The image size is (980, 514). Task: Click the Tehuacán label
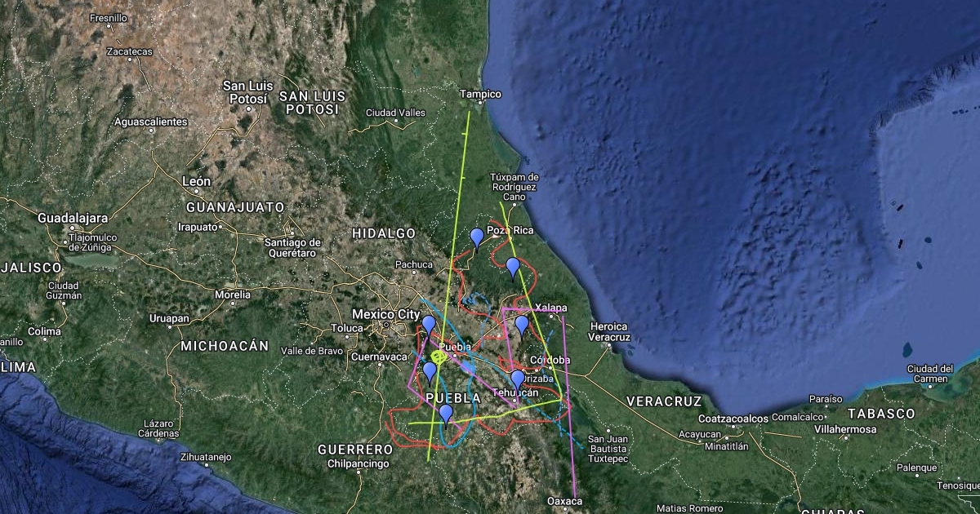515,392
